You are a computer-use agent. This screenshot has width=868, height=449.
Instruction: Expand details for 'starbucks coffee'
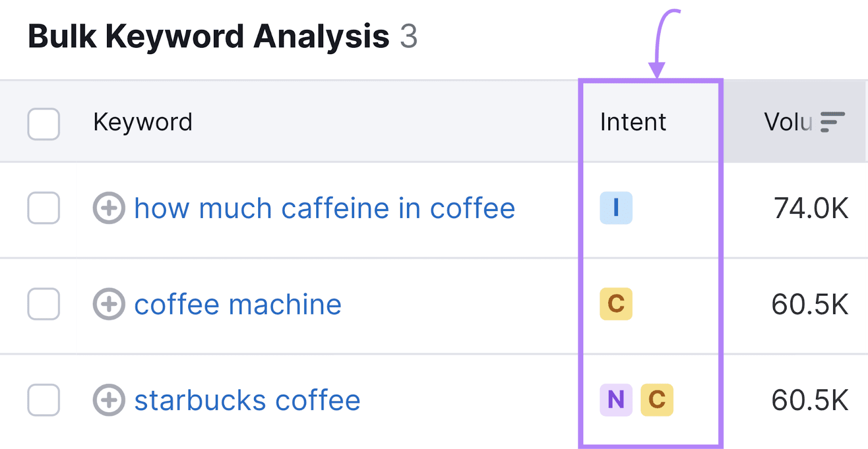click(x=108, y=400)
